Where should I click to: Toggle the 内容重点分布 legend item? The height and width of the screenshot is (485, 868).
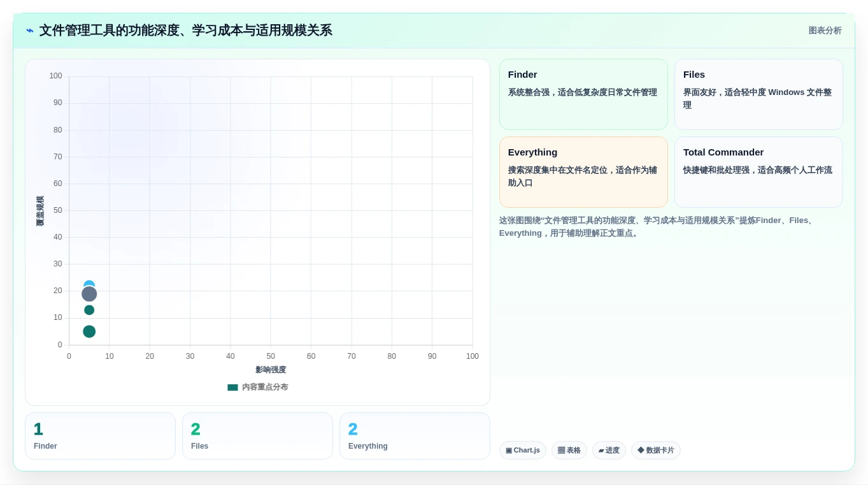point(257,387)
